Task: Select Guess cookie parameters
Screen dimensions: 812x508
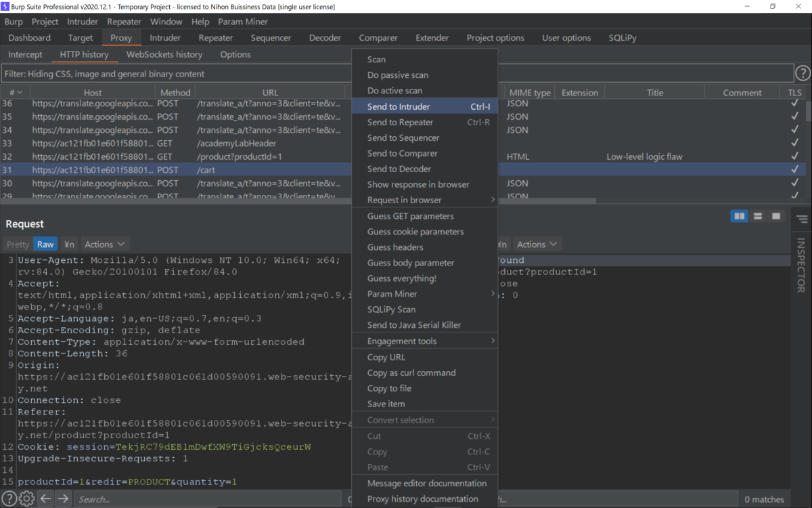Action: (425, 232)
